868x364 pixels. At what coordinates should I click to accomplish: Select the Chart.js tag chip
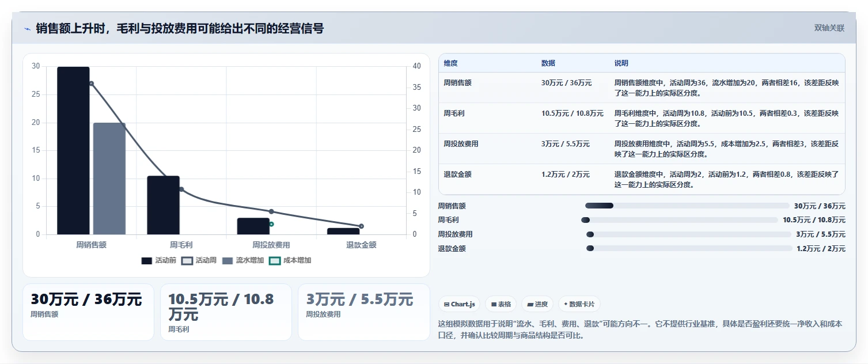(x=459, y=304)
